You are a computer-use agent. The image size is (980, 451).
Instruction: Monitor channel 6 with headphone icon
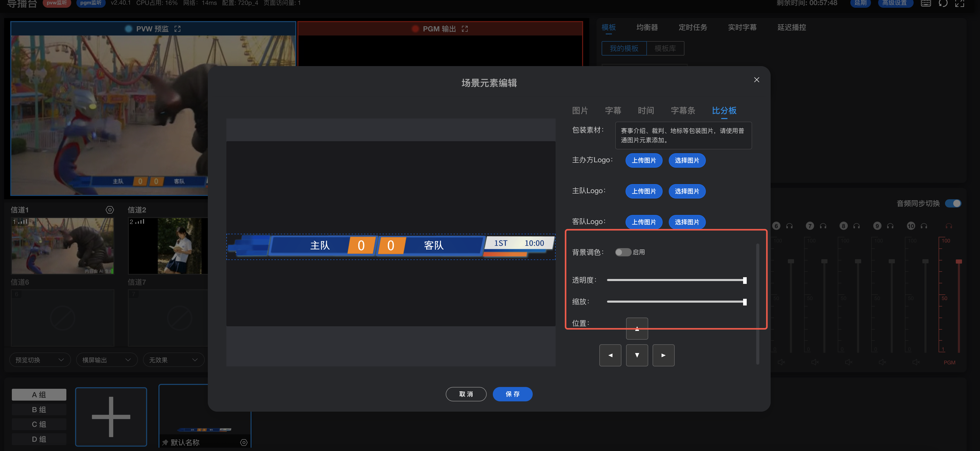[x=789, y=226]
